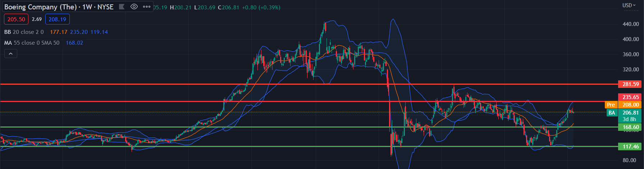Click the 320.00 price axis label
Image resolution: width=644 pixels, height=169 pixels.
(631, 70)
